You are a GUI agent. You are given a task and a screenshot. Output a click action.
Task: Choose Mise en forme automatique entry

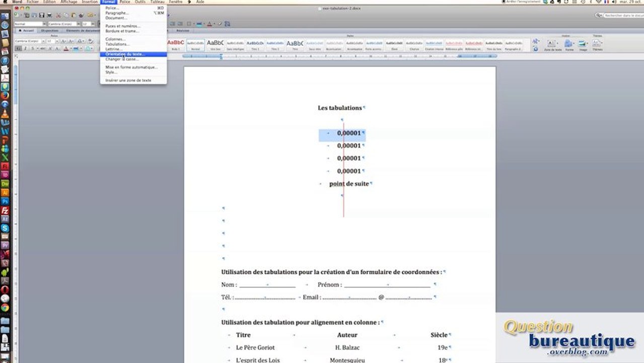[133, 67]
